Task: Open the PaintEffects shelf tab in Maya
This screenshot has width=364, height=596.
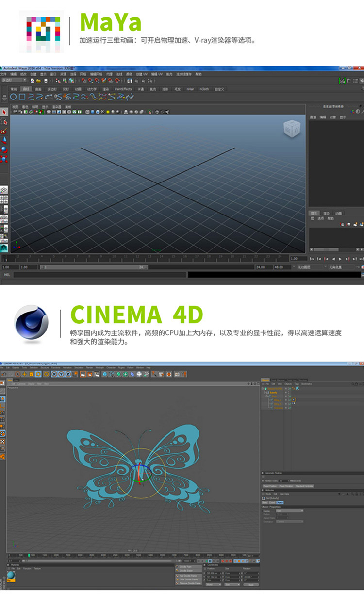Action: [123, 89]
